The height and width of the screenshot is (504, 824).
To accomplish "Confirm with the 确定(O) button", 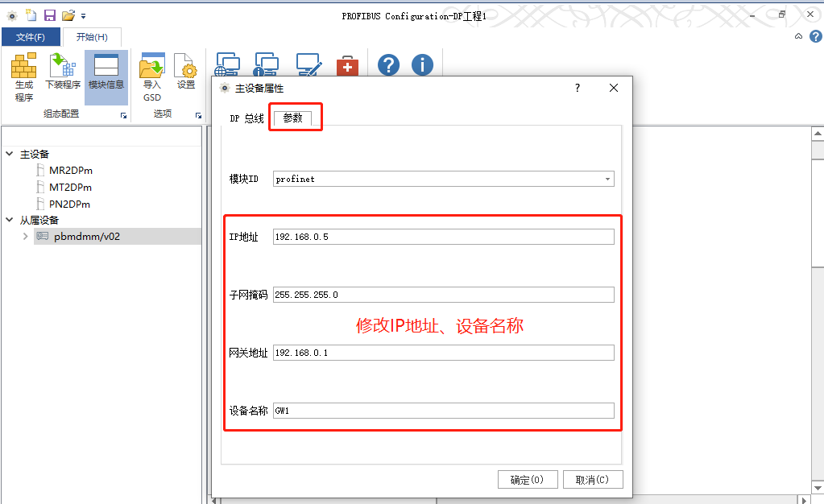I will coord(528,479).
